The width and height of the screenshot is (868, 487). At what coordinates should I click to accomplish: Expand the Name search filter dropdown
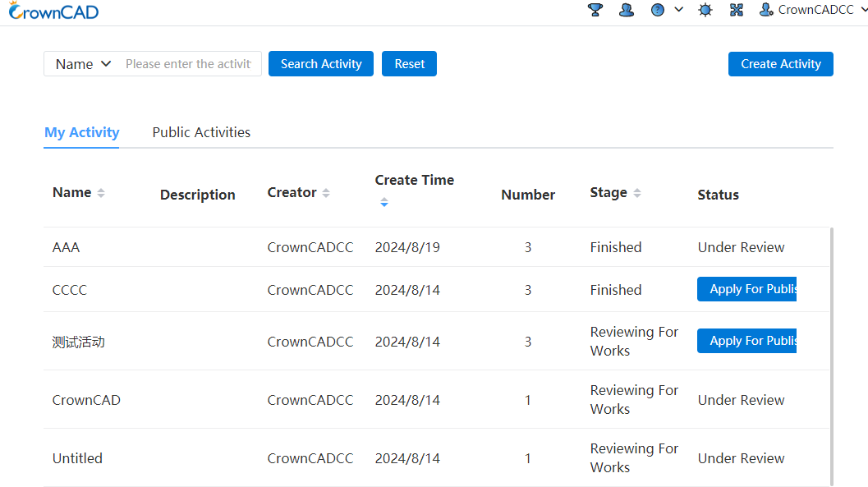tap(83, 64)
